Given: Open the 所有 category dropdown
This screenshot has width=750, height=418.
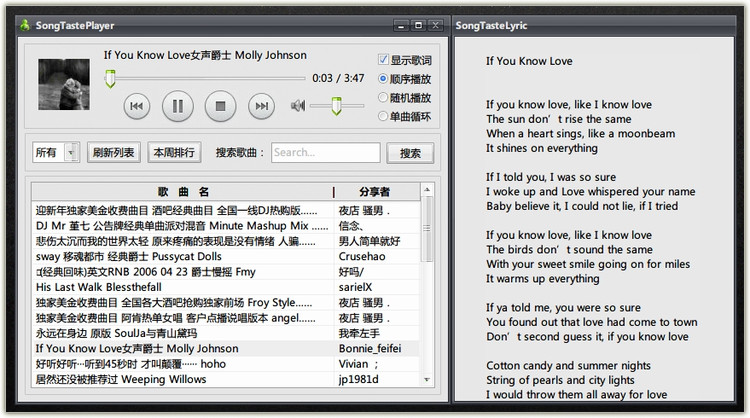Looking at the screenshot, I should (56, 153).
